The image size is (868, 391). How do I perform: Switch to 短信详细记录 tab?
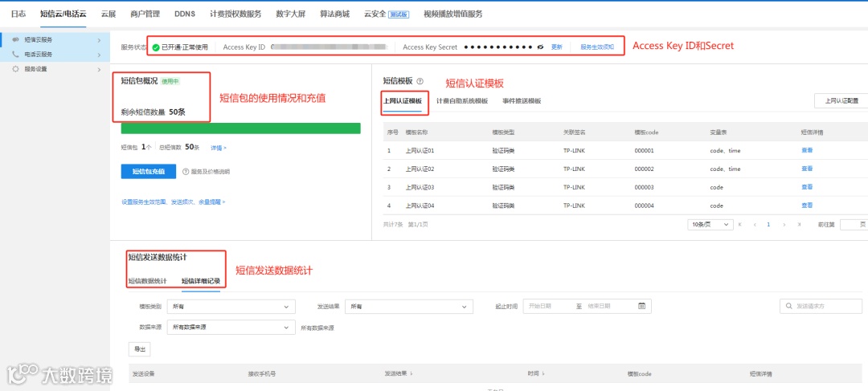pyautogui.click(x=201, y=281)
